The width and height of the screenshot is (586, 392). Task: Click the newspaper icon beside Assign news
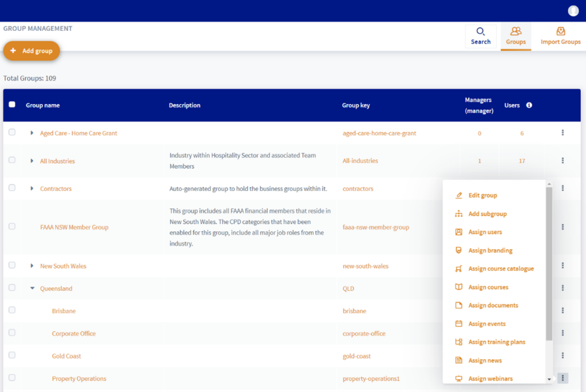[458, 360]
